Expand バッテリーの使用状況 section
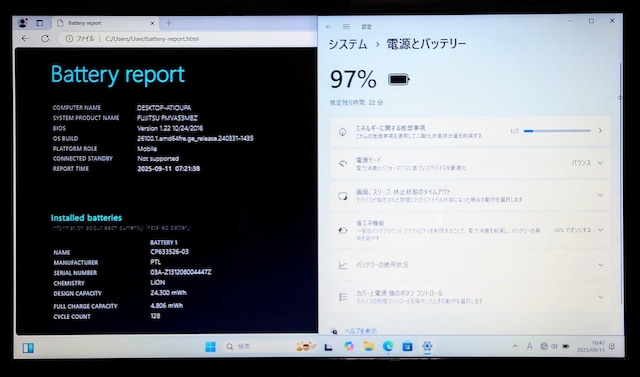 (x=470, y=265)
